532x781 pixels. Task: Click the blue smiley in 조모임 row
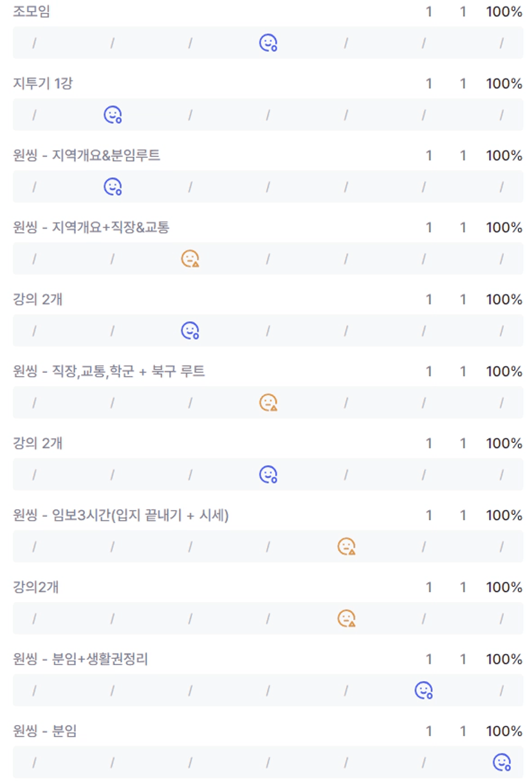pyautogui.click(x=268, y=43)
